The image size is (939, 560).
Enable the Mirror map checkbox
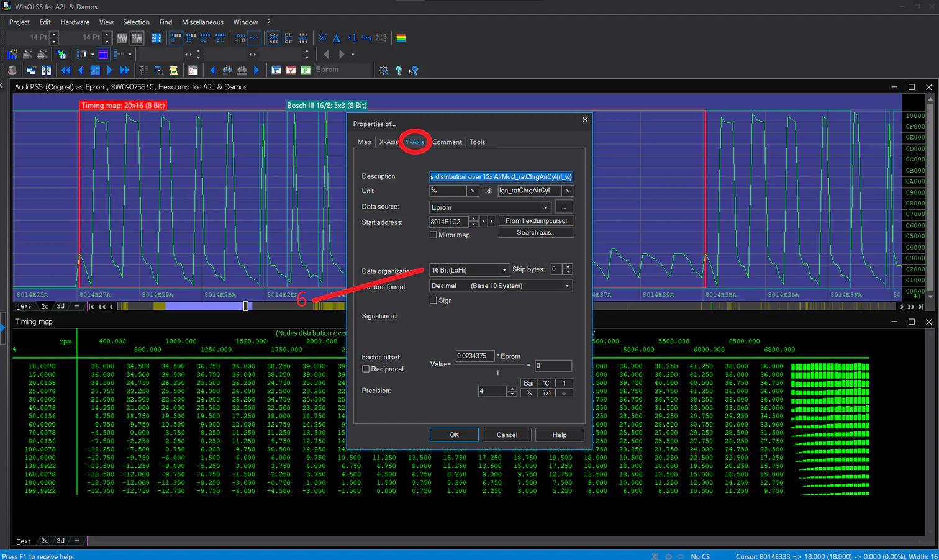[433, 235]
